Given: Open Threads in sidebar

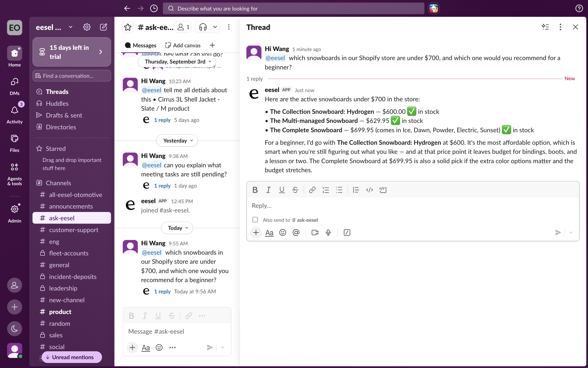Looking at the screenshot, I should pyautogui.click(x=72, y=92).
